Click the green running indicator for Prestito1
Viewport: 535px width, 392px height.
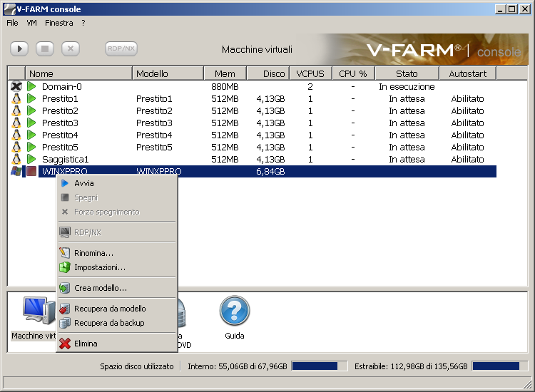coord(31,99)
